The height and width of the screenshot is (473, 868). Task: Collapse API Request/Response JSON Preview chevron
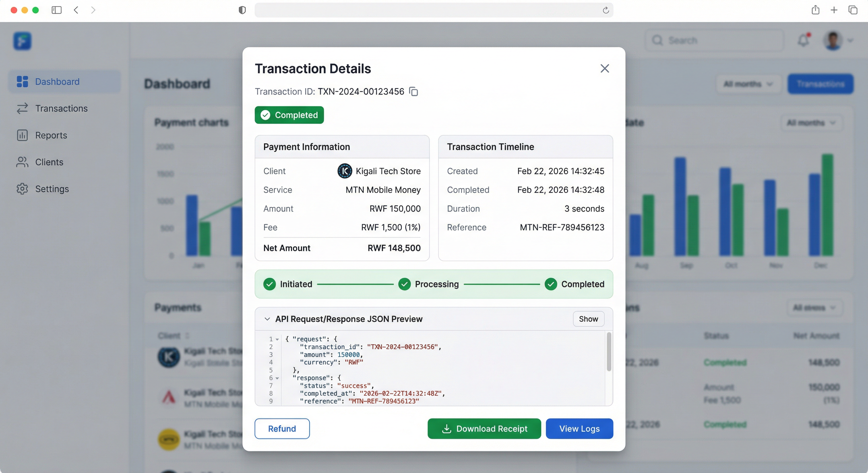coord(267,319)
